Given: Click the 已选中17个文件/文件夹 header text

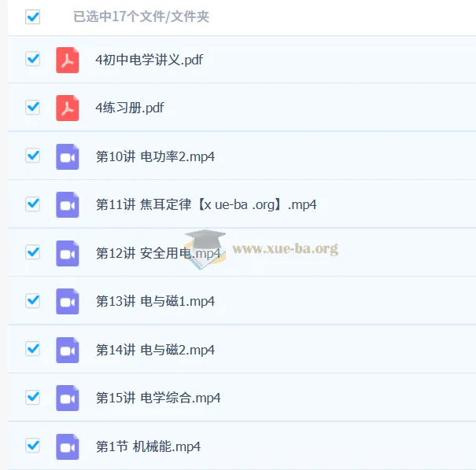Looking at the screenshot, I should (x=141, y=17).
